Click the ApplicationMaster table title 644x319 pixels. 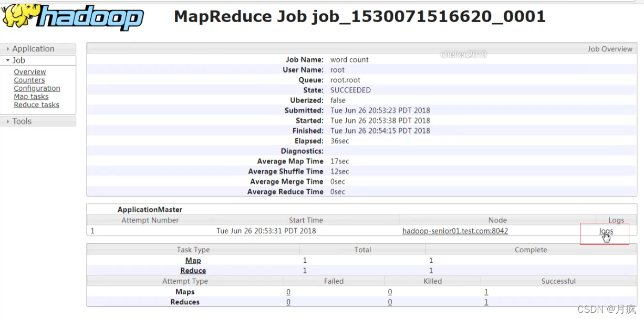pos(150,210)
